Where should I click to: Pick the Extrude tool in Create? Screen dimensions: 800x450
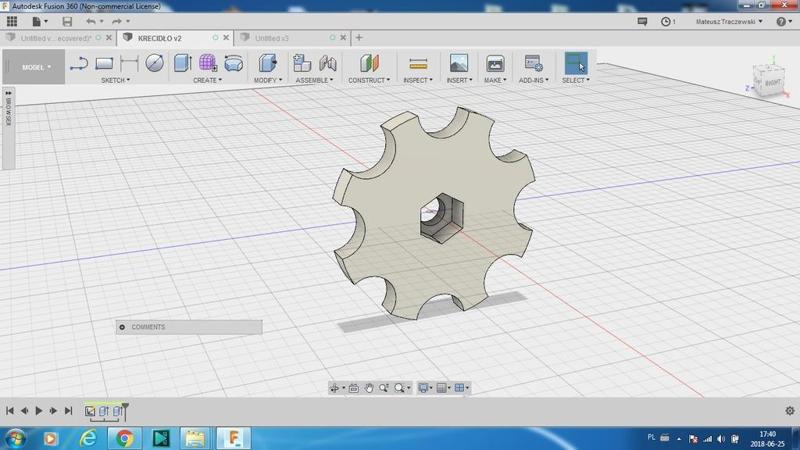(x=182, y=64)
